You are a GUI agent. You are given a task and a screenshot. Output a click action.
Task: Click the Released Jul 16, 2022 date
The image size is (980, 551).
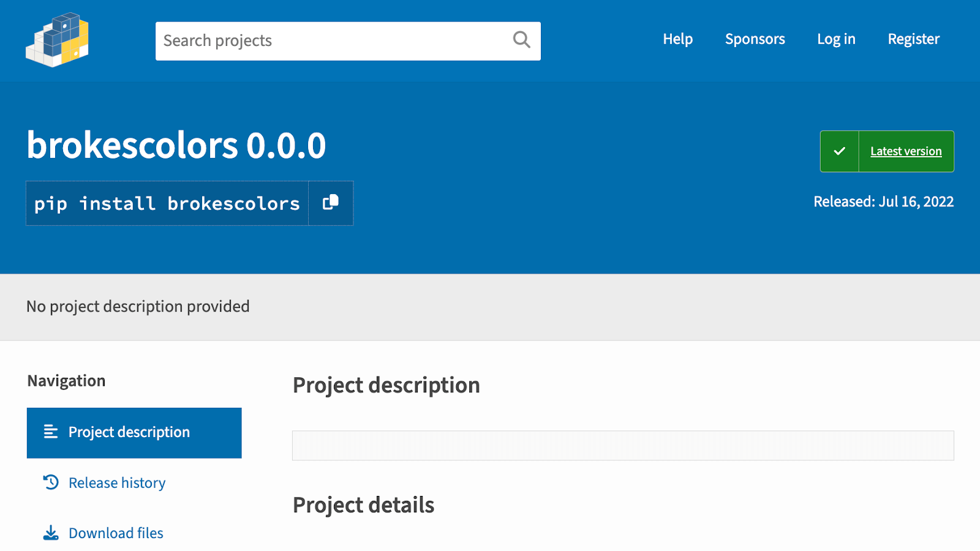click(x=883, y=201)
